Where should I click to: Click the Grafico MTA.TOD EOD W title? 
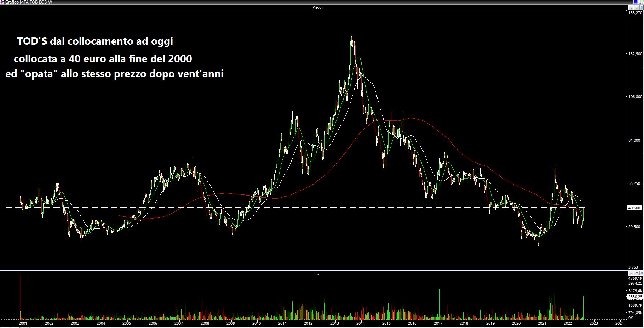tap(29, 2)
